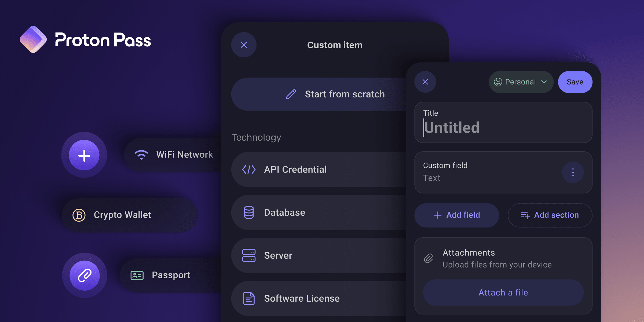The image size is (644, 322).
Task: Click the Bitcoin icon on Crypto Wallet
Action: [x=79, y=215]
